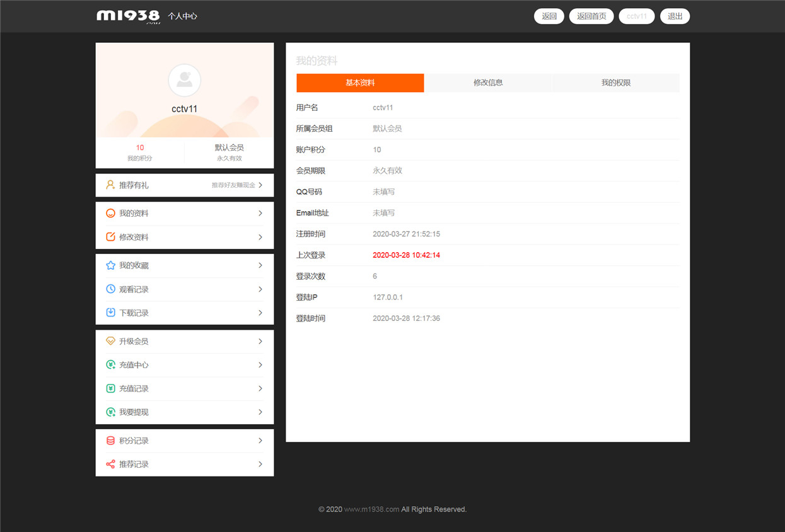Click the red 2020-03-28 10:42:14 value

tap(406, 255)
